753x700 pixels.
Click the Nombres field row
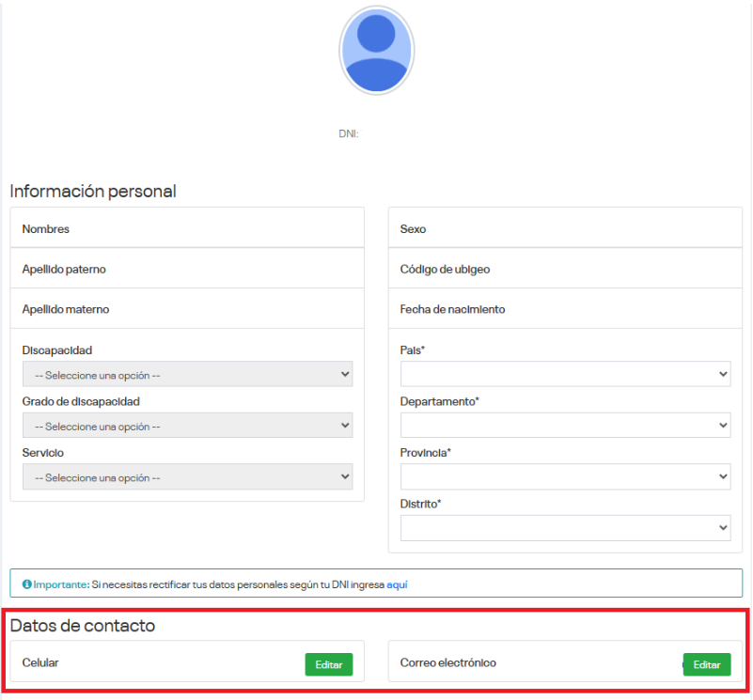187,228
